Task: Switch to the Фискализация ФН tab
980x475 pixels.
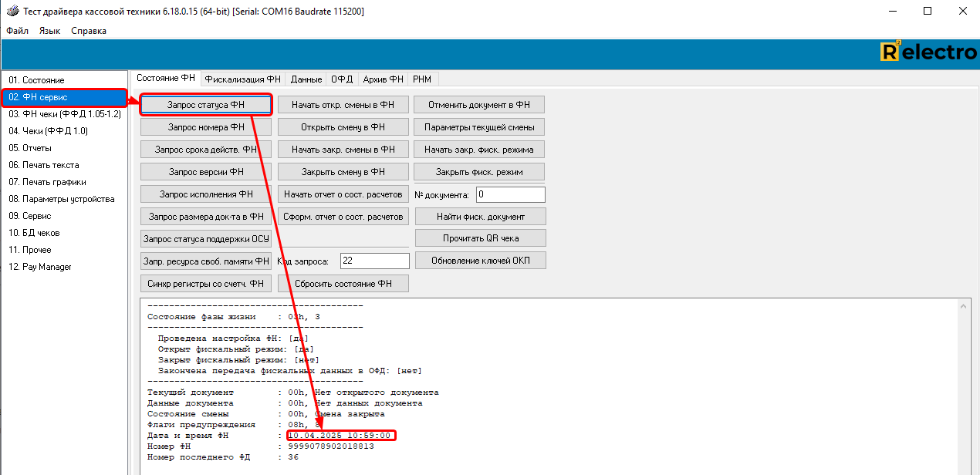Action: (242, 79)
